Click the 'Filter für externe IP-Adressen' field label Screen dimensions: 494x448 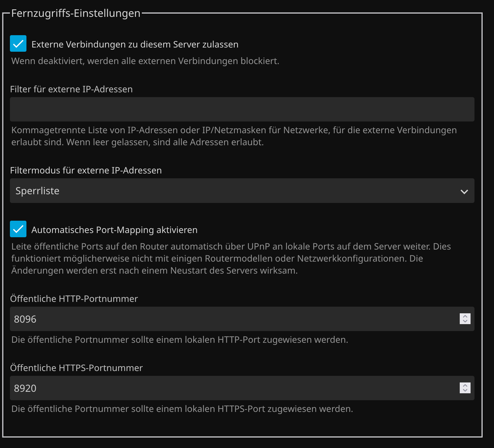point(71,89)
